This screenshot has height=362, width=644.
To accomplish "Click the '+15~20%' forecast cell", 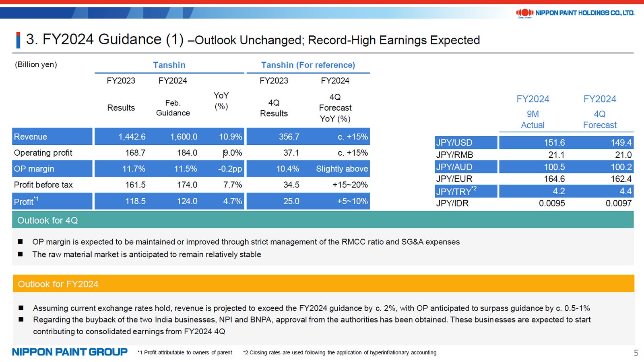I will click(x=350, y=185).
